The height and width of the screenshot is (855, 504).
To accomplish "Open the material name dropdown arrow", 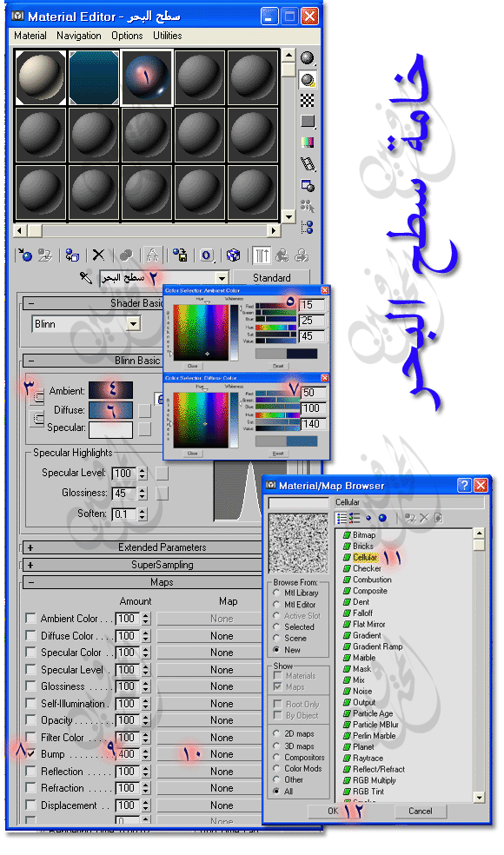I will tap(221, 278).
